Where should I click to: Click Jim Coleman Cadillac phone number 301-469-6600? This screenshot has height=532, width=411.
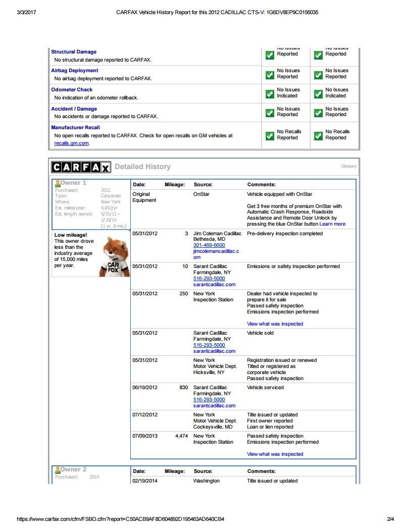click(x=209, y=245)
